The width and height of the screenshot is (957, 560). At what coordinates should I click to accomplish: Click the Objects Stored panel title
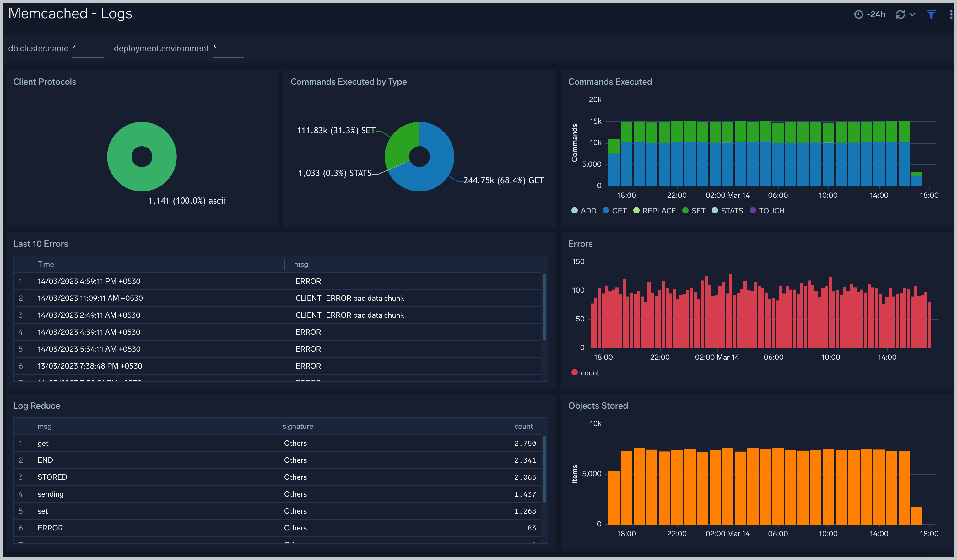[x=598, y=406]
